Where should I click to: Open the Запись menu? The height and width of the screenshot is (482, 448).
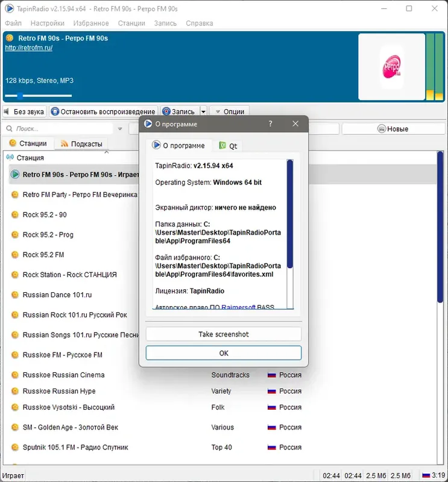click(165, 23)
